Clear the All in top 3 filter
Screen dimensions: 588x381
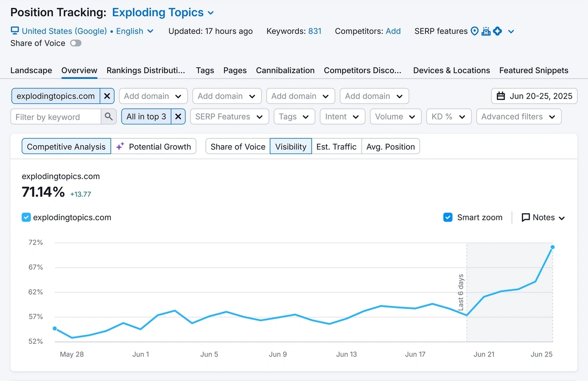tap(178, 117)
